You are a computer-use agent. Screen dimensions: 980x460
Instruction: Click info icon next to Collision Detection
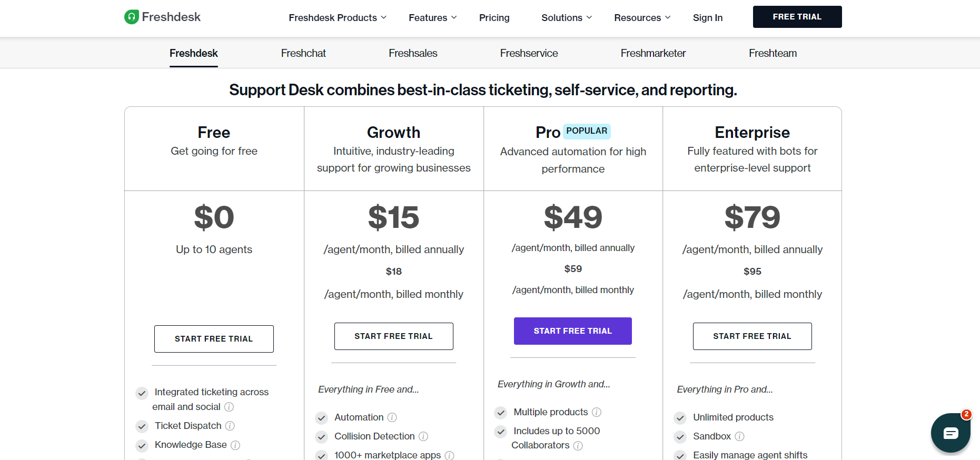point(423,436)
